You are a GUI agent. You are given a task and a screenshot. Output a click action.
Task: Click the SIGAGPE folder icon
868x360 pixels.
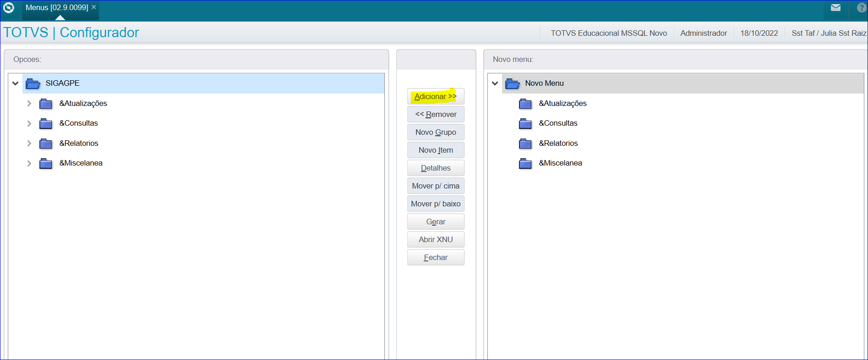point(33,83)
